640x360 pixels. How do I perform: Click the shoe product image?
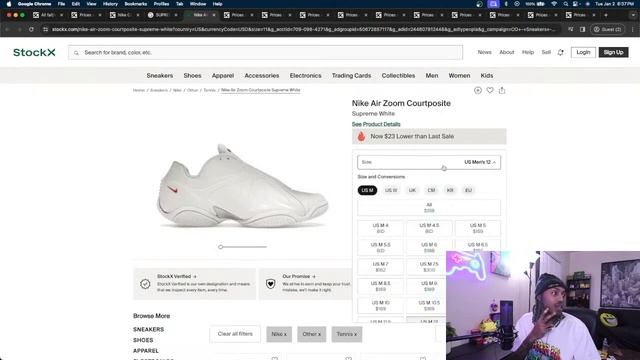click(242, 186)
